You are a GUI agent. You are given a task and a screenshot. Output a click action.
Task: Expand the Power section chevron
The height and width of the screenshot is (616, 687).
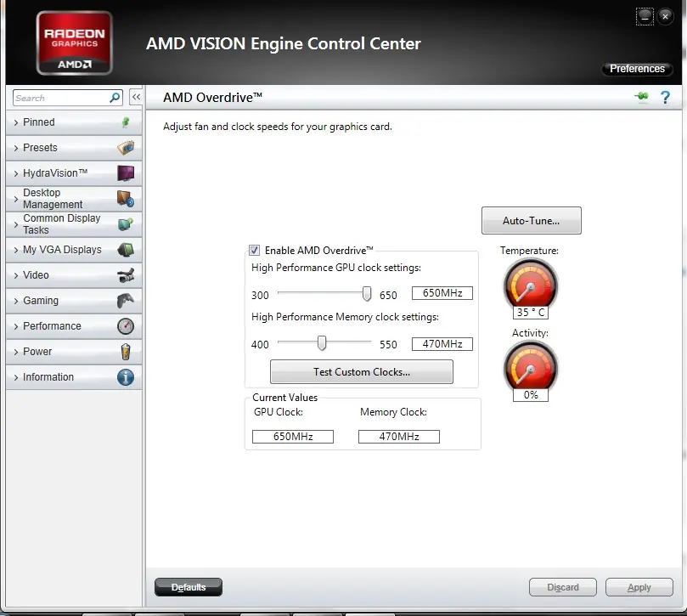click(16, 352)
